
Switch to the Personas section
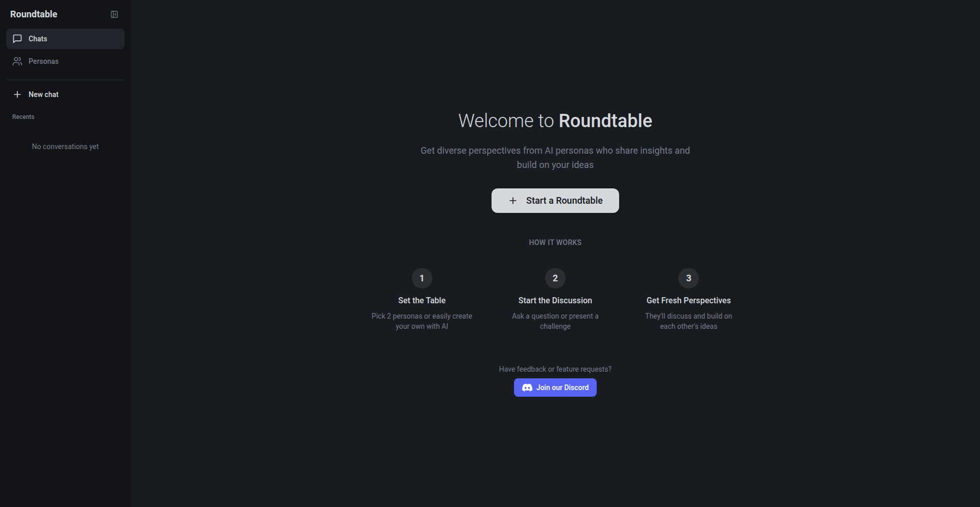[x=43, y=61]
